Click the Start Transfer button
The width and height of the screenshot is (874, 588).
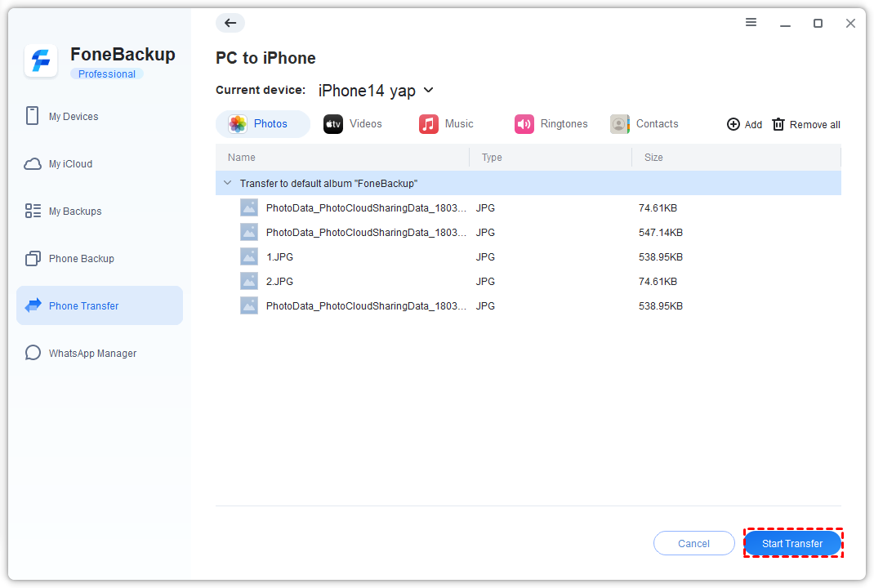(x=792, y=543)
